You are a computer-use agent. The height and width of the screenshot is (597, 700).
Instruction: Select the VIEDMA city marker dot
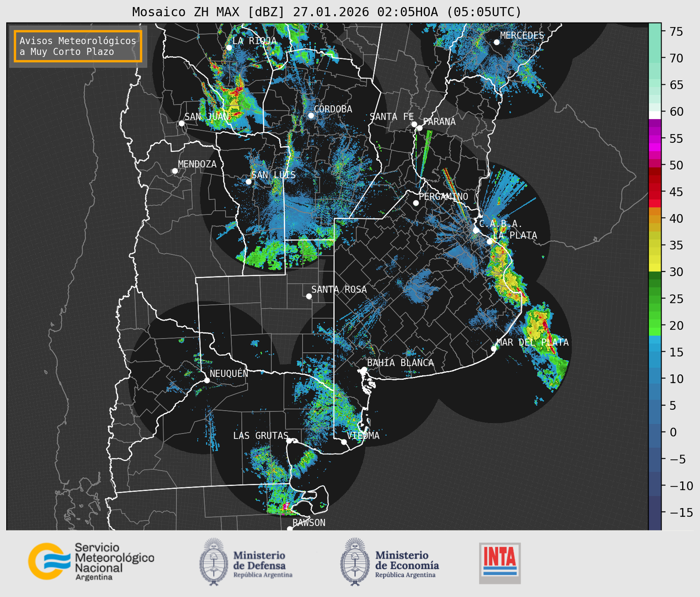click(x=344, y=442)
